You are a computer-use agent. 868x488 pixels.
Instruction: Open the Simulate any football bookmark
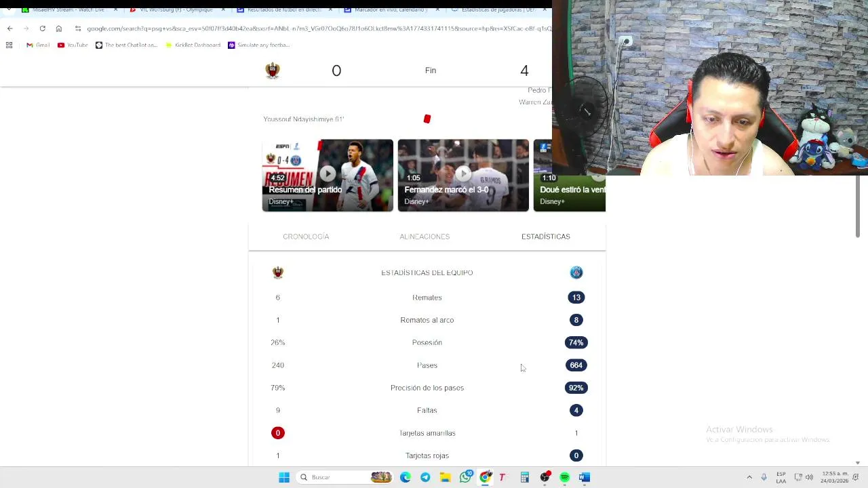click(259, 45)
